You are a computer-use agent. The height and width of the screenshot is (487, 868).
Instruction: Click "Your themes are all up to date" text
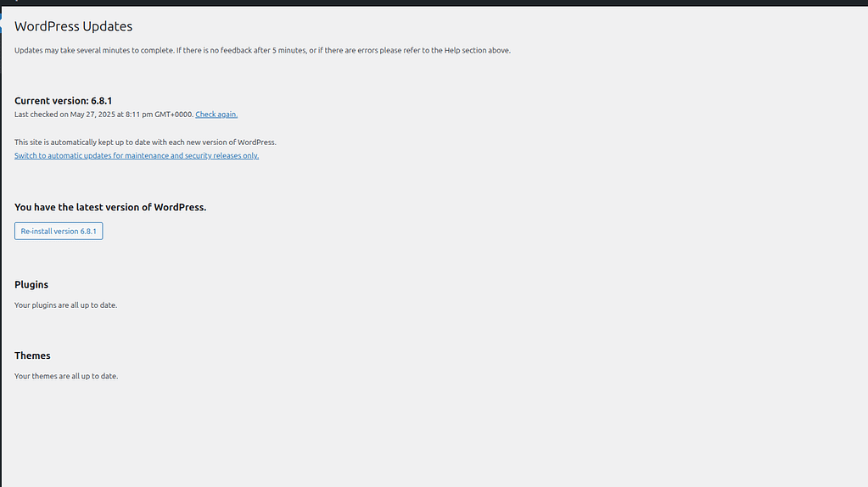coord(66,377)
